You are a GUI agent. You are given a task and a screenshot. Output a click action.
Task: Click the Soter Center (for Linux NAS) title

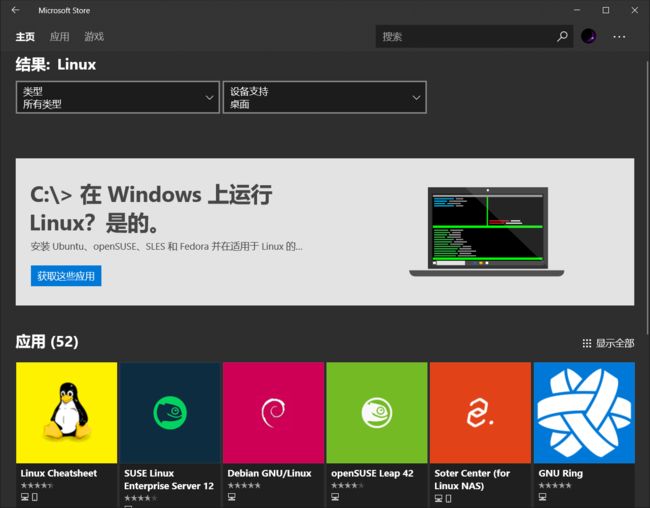coord(472,479)
